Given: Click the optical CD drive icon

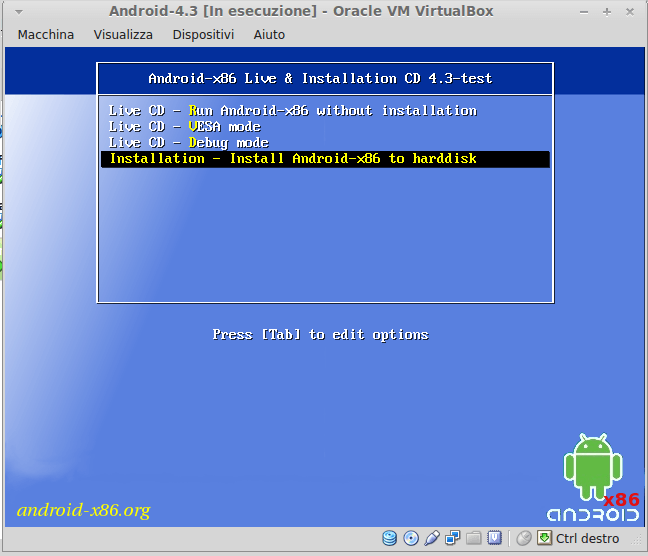Looking at the screenshot, I should click(411, 538).
